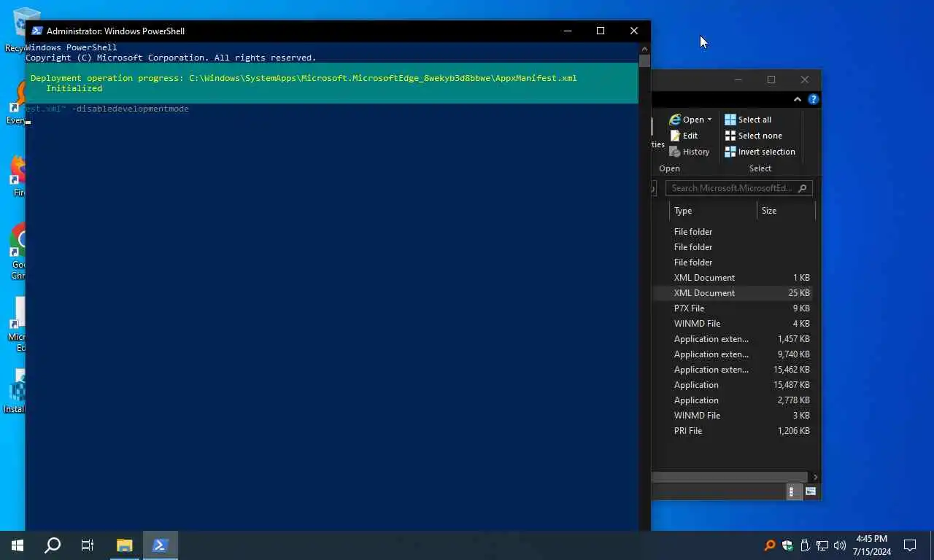Viewport: 934px width, 560px height.
Task: Select the Application extension row of 9,740 KB
Action: pos(733,354)
